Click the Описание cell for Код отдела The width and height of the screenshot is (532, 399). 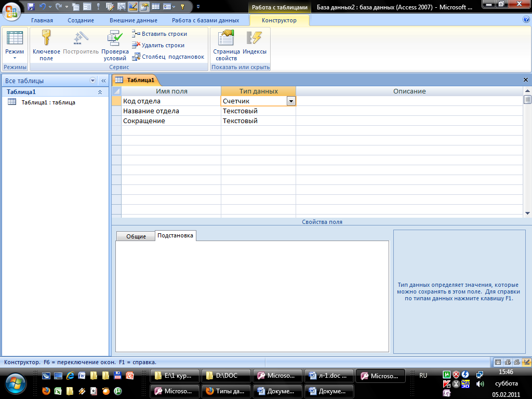tap(409, 101)
